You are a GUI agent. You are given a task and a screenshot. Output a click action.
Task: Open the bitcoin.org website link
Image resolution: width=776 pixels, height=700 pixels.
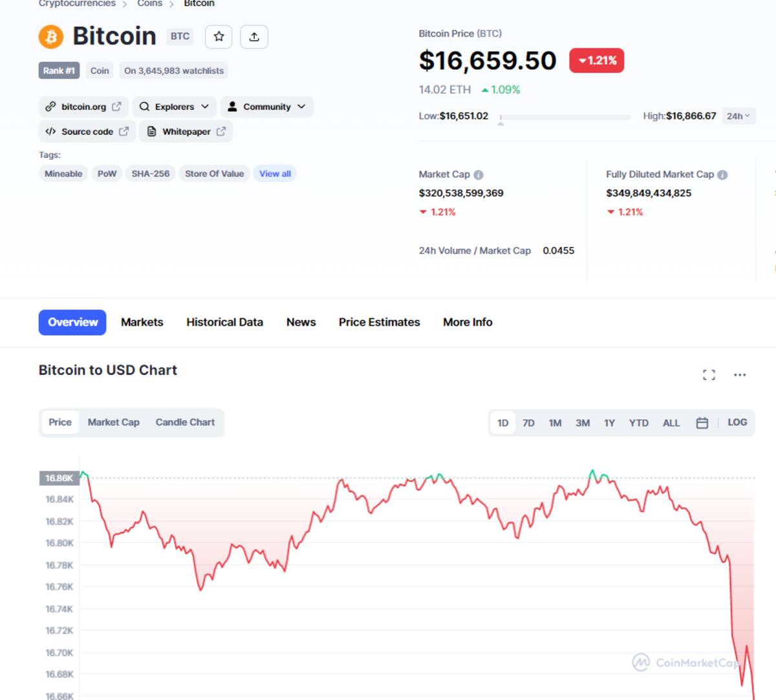tap(83, 107)
